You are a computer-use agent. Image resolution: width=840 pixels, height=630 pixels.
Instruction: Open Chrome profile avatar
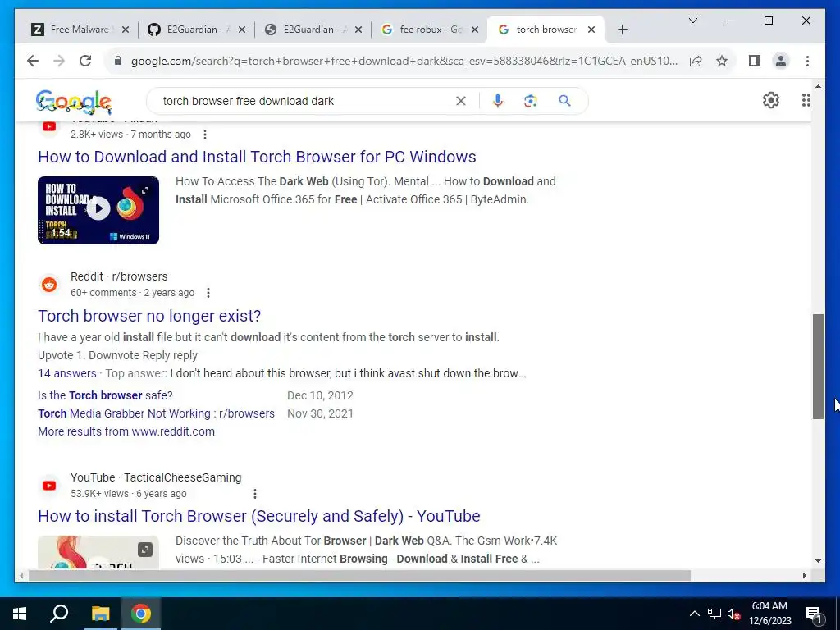[781, 61]
